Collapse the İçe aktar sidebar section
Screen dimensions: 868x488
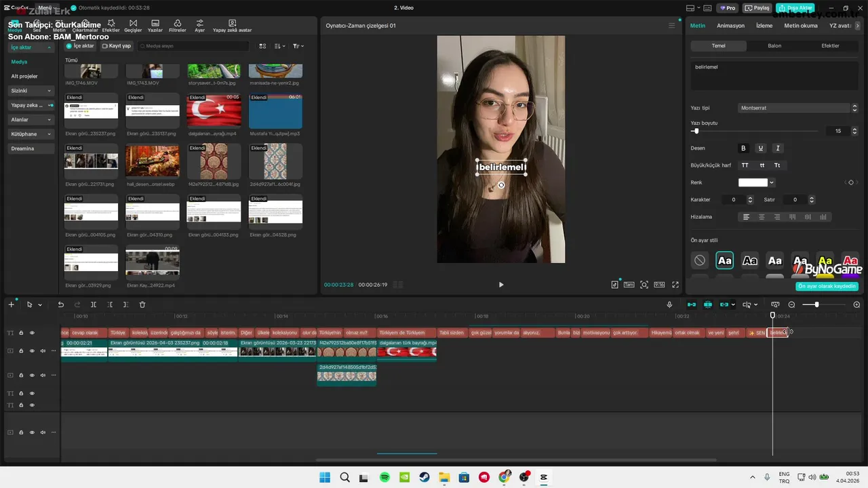click(x=32, y=47)
